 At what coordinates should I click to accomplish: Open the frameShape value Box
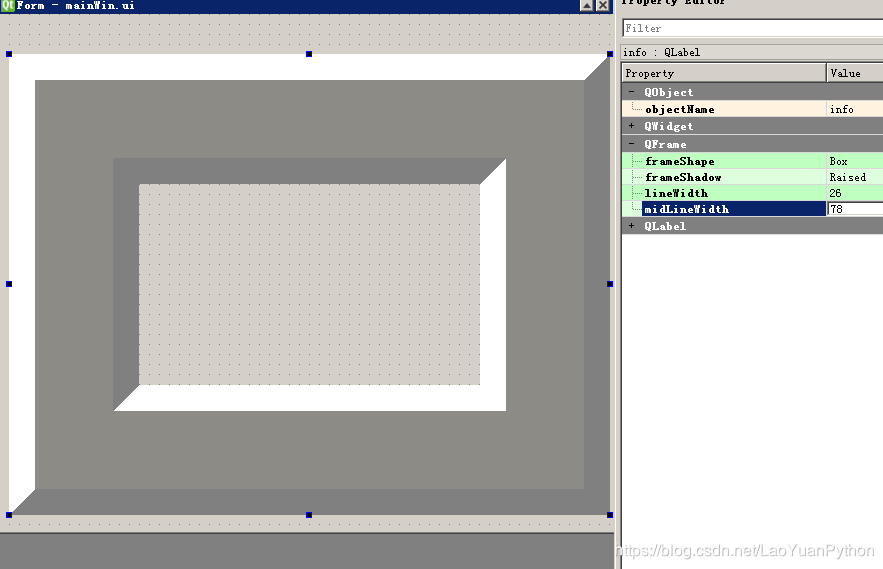click(855, 161)
